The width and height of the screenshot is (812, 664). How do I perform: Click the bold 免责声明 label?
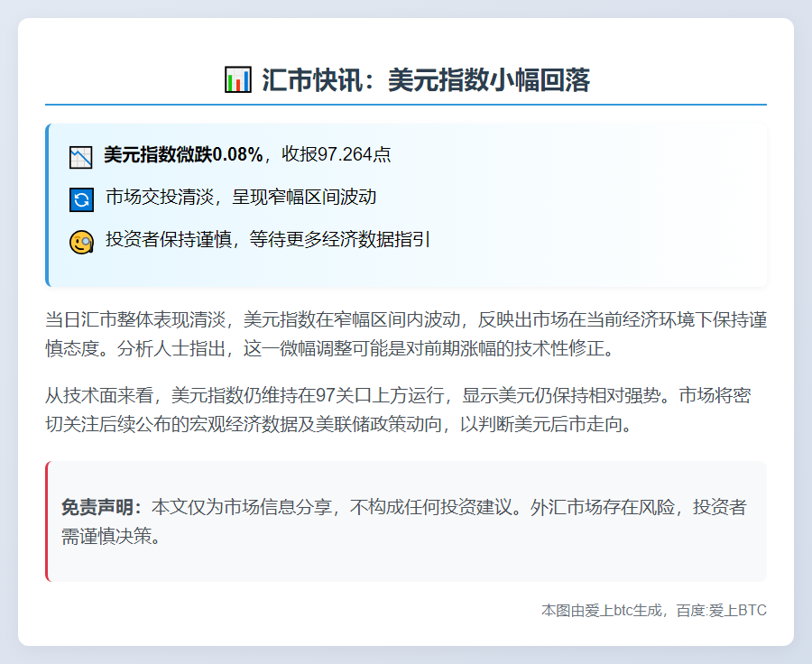tap(101, 507)
